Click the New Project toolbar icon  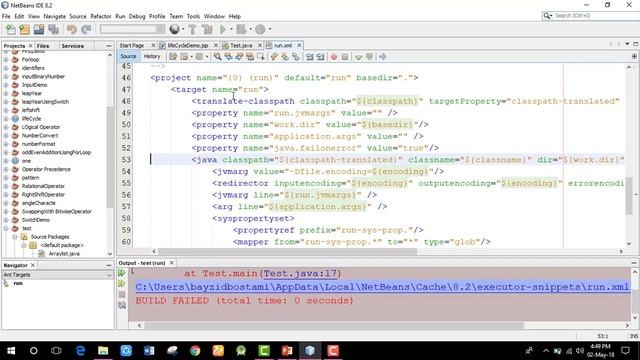coord(24,29)
